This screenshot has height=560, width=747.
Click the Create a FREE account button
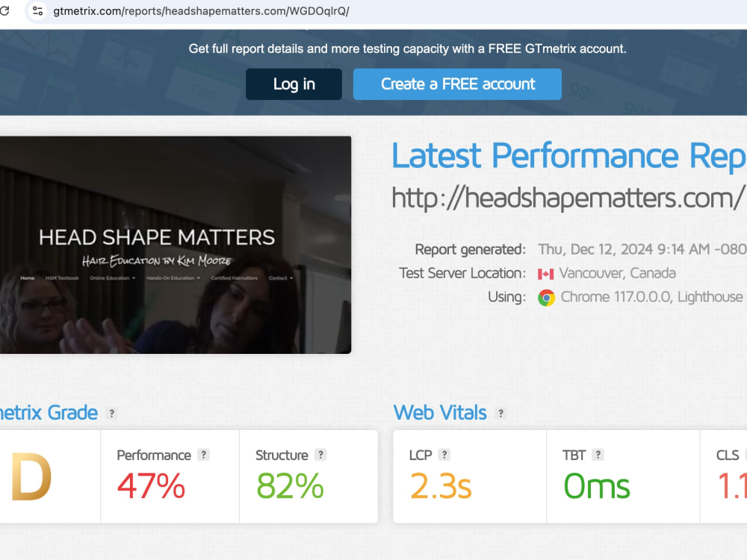(x=456, y=84)
